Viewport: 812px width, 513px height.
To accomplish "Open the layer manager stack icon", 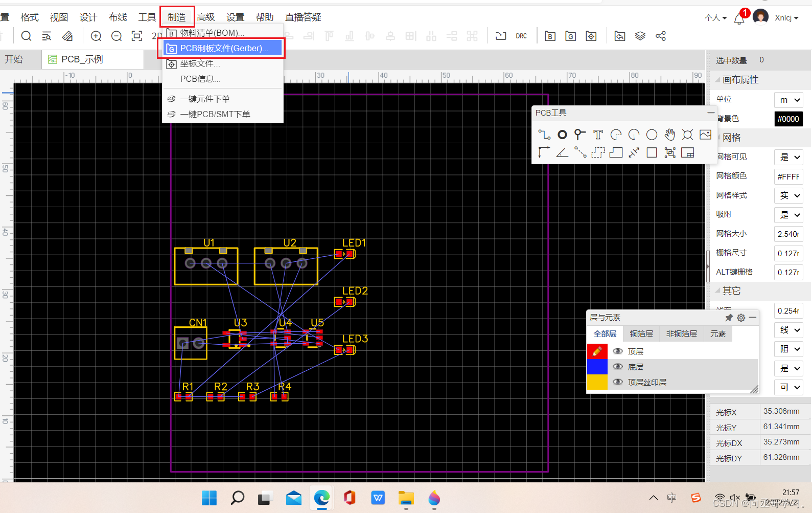I will tap(640, 36).
